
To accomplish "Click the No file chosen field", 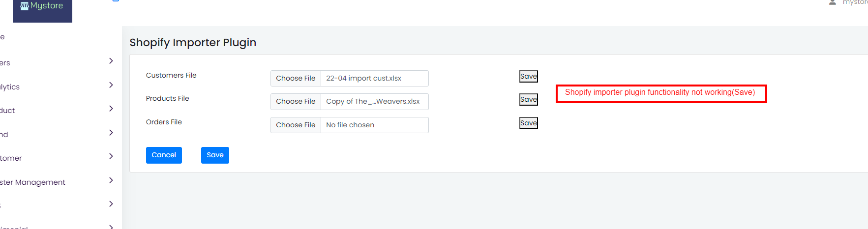I will [375, 125].
